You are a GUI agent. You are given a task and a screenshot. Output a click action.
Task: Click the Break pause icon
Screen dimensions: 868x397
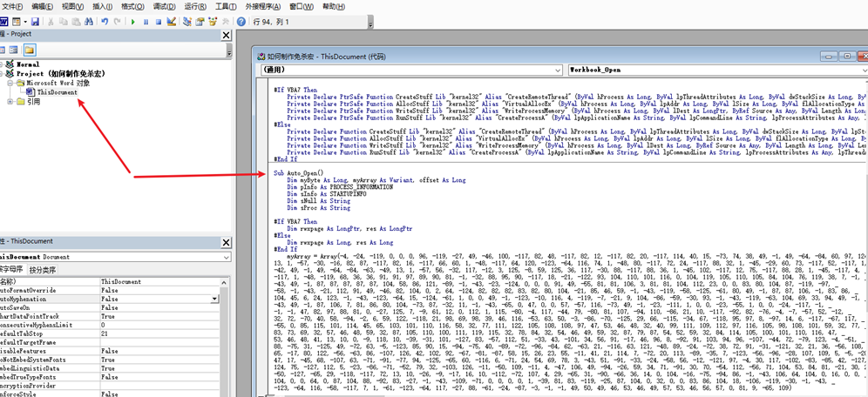146,22
